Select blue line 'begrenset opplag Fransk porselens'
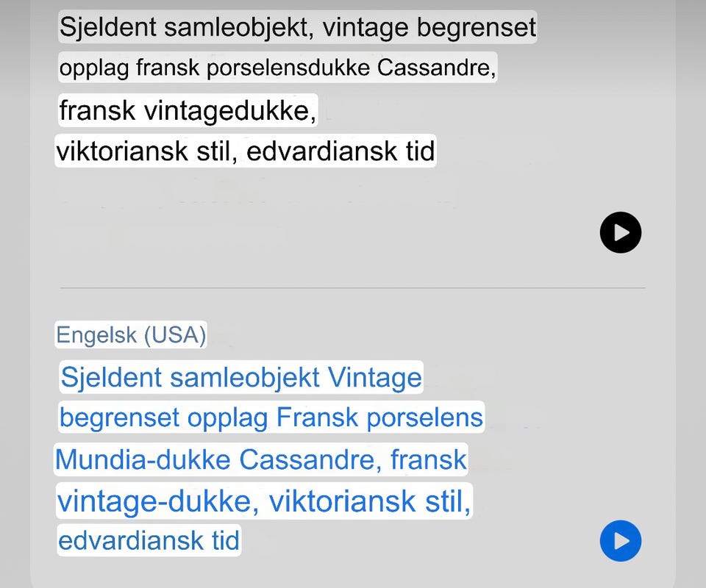The image size is (706, 588). pyautogui.click(x=271, y=418)
